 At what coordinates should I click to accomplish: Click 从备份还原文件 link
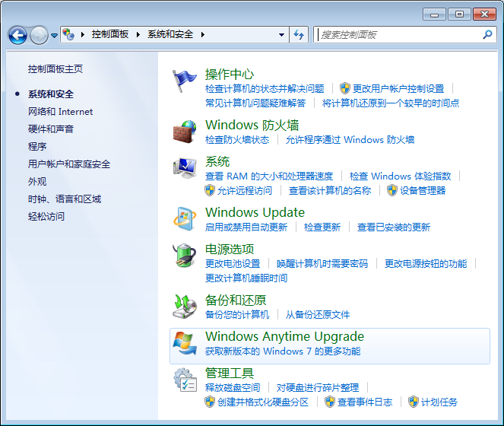pos(318,314)
